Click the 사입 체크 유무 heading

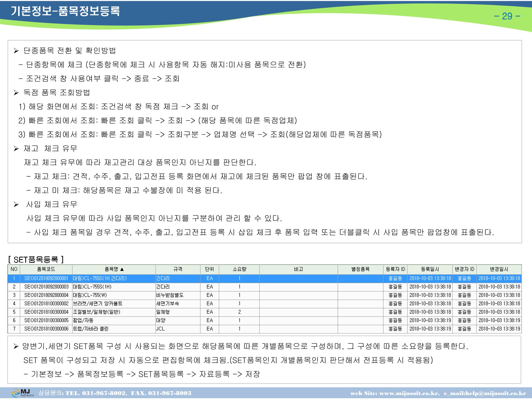click(52, 204)
